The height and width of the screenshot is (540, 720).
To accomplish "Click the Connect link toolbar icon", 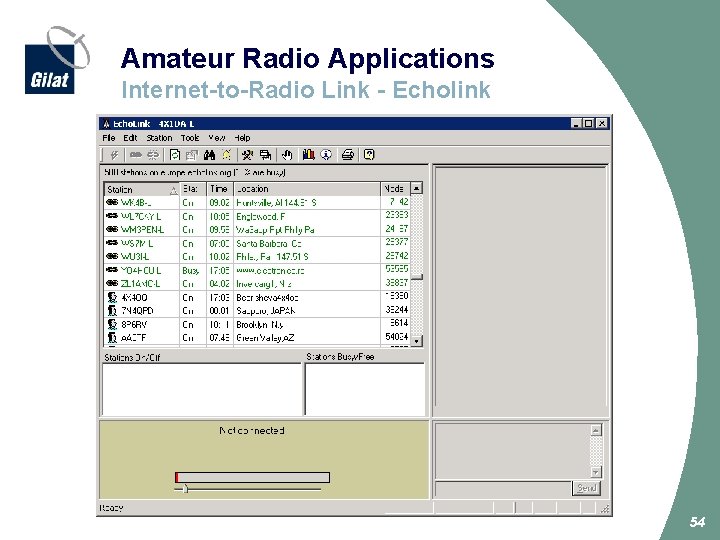I will click(135, 155).
